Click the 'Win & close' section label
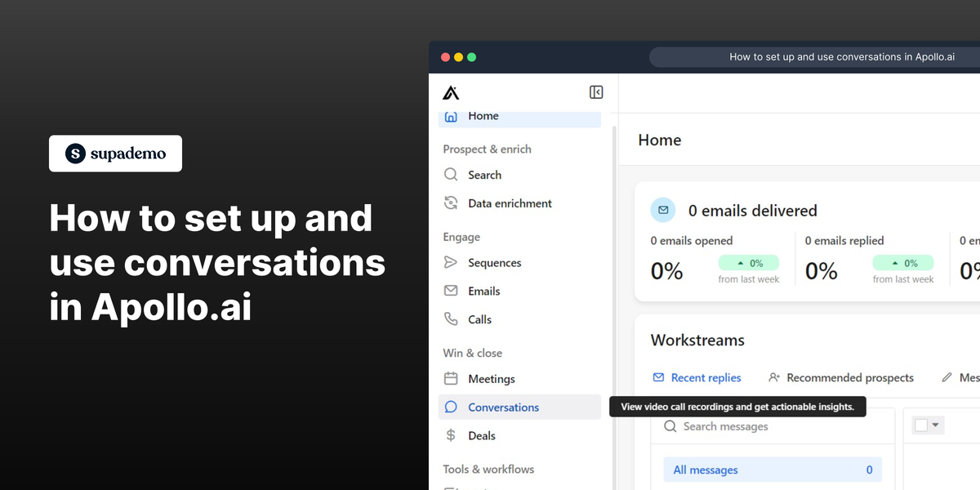The image size is (980, 490). tap(472, 353)
